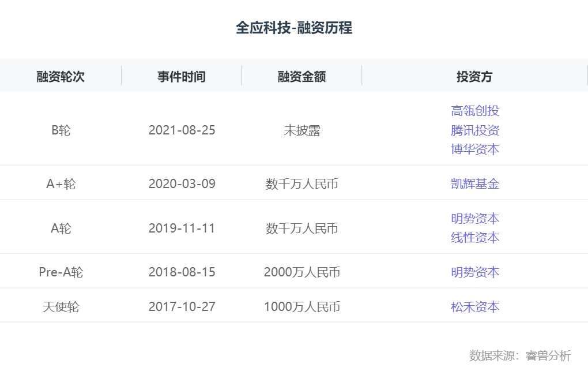Select the A轮 round cell
The height and width of the screenshot is (386, 588).
(x=61, y=228)
